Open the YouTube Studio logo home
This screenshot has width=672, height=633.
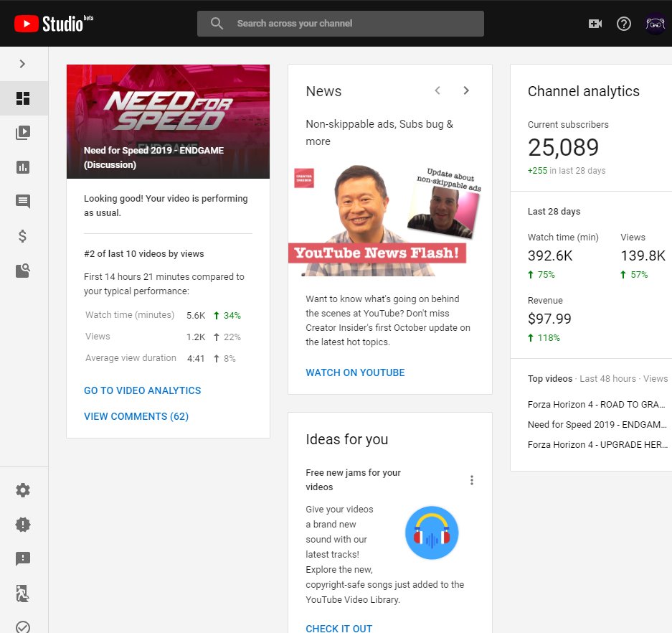pos(54,24)
